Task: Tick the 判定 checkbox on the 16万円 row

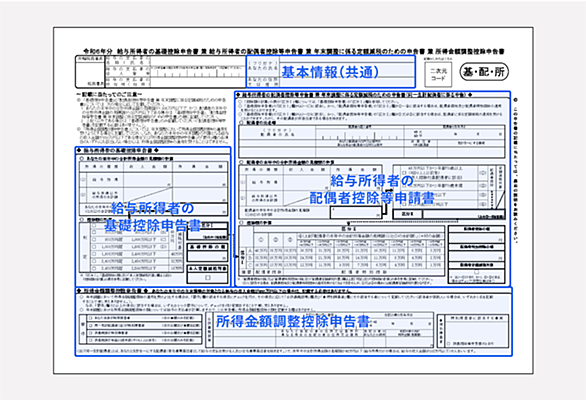Action: 94,268
